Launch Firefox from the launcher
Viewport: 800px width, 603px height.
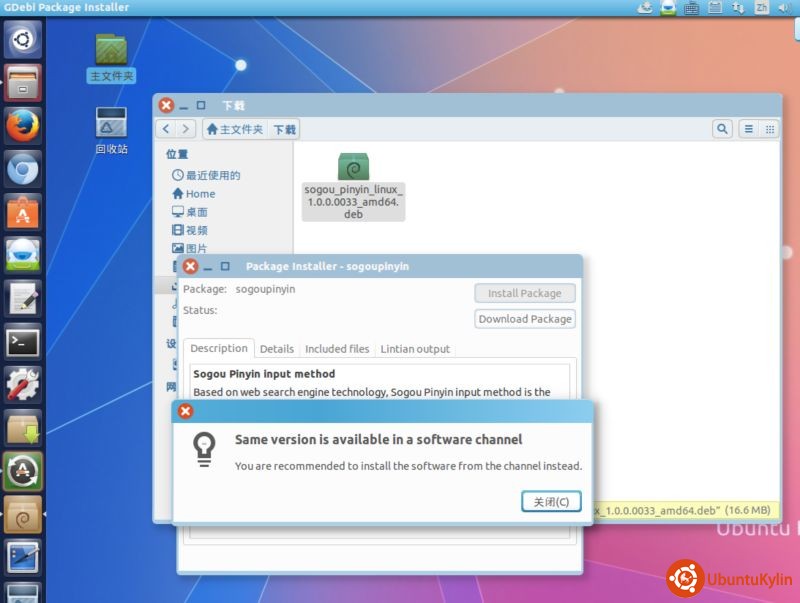tap(22, 126)
